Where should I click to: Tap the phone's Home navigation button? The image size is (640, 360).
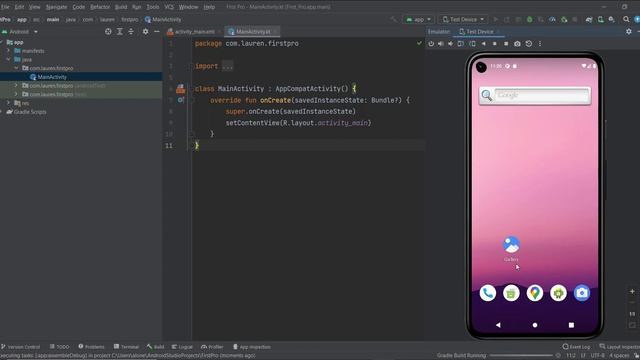click(535, 325)
